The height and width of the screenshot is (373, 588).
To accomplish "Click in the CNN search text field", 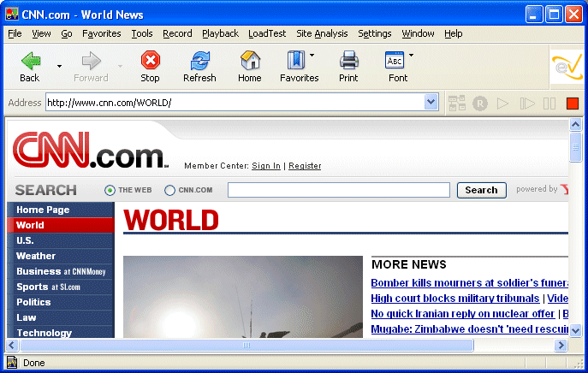I will 339,190.
